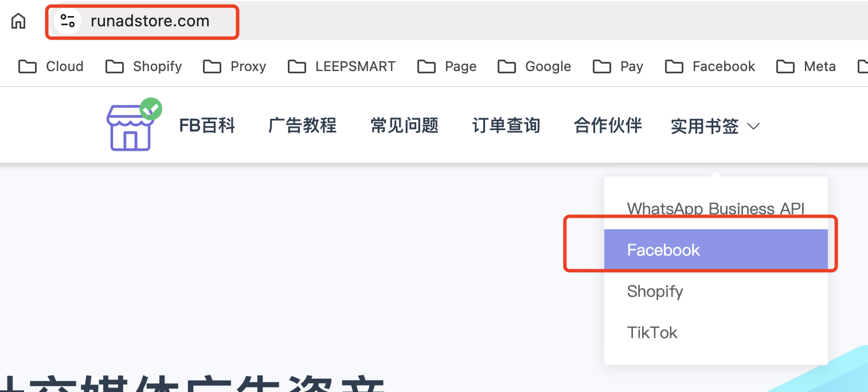The image size is (868, 392).
Task: Open the Google bookmarks folder
Action: [534, 66]
